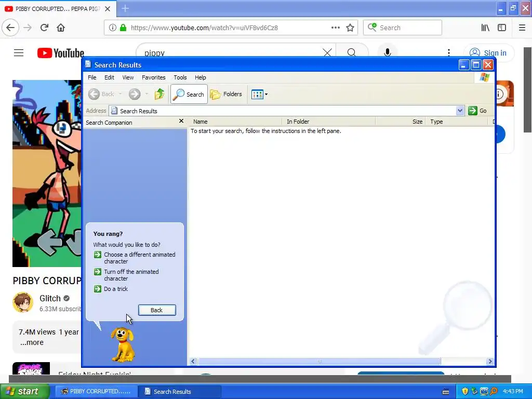Go to Firefox home page

(x=61, y=28)
